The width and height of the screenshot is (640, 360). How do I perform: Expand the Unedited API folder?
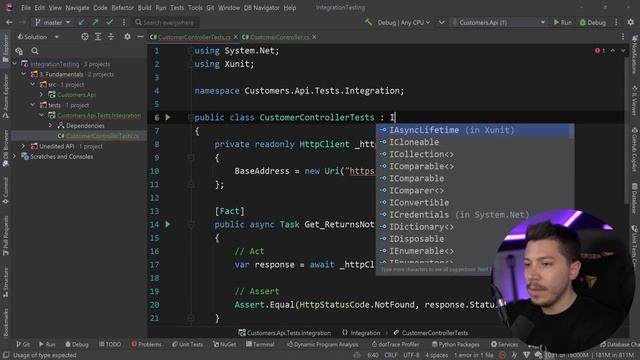point(24,146)
